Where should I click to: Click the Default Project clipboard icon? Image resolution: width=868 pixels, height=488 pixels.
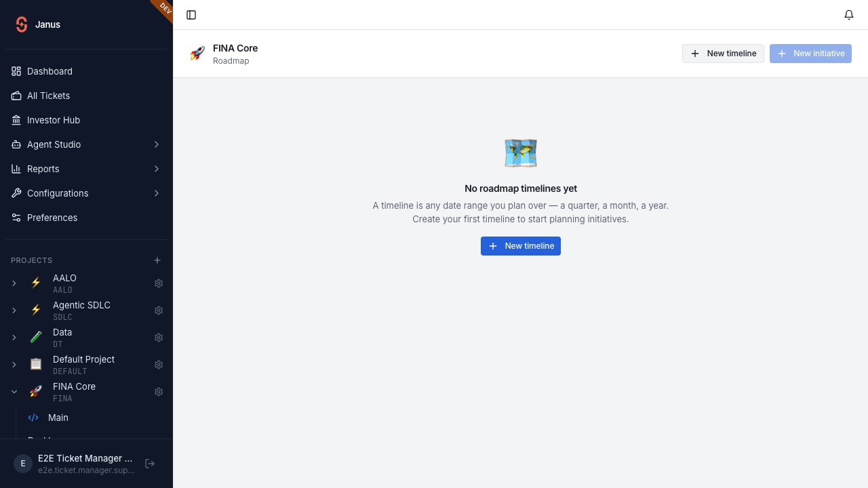[x=36, y=365]
